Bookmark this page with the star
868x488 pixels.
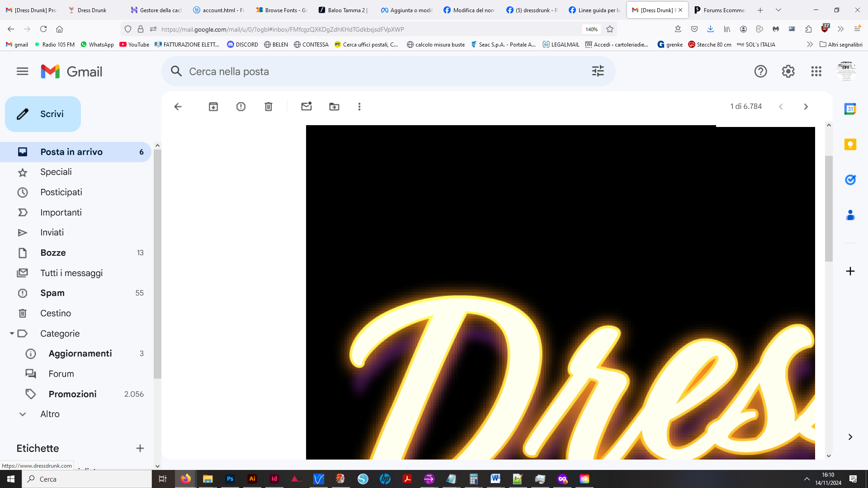coord(610,29)
